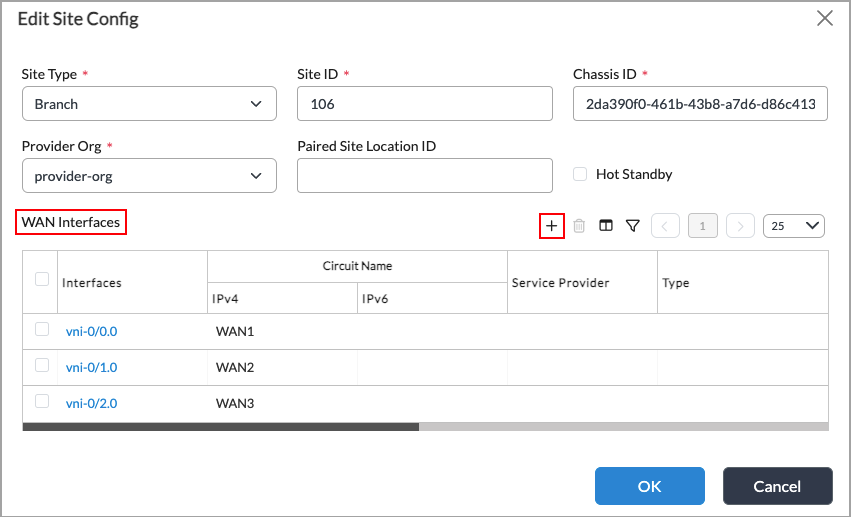Screen dimensions: 851x517
Task: Check the vni-0/1.0 row checkbox
Action: (x=42, y=365)
